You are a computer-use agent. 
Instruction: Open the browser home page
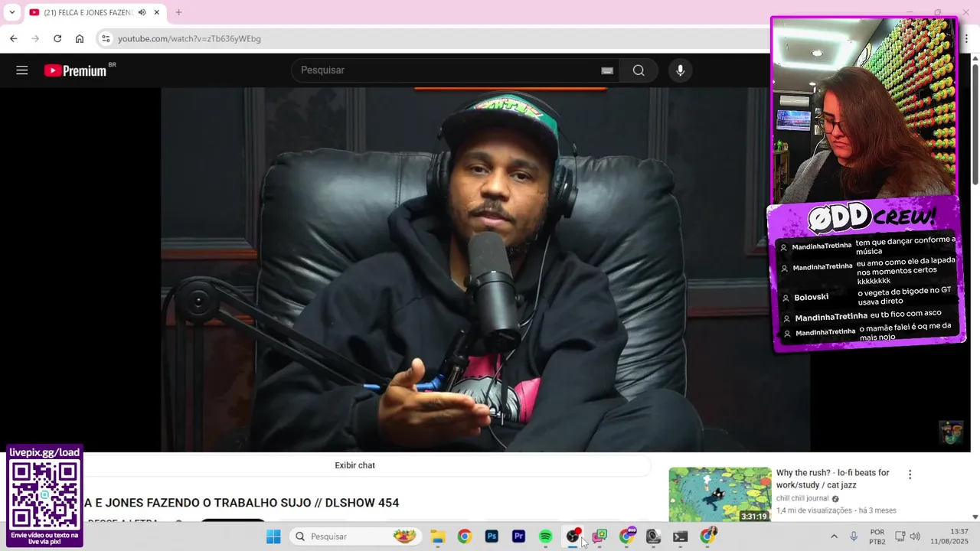(80, 38)
